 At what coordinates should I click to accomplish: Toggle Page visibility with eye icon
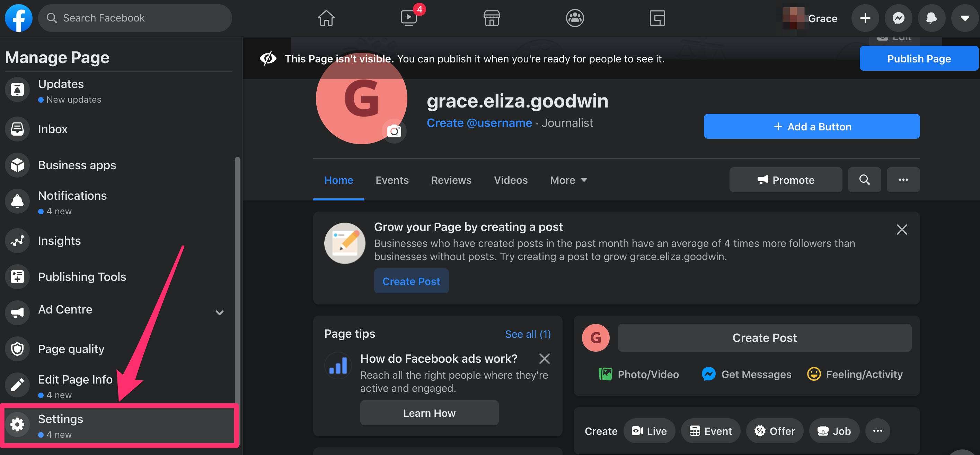[268, 58]
